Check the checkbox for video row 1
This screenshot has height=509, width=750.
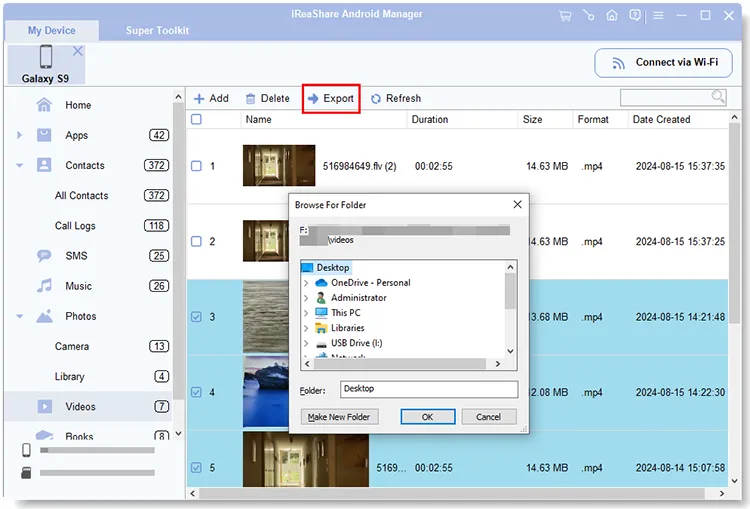196,166
